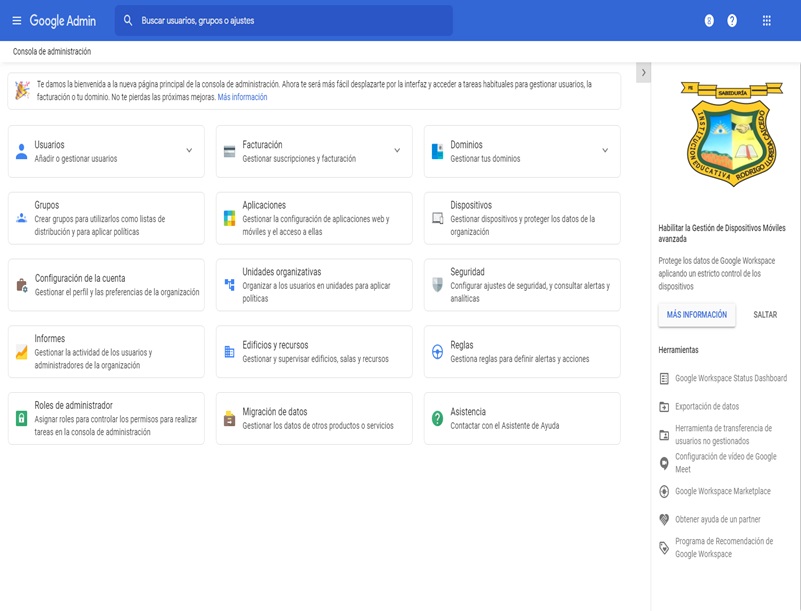The width and height of the screenshot is (801, 611).
Task: Click the Migración de datos icon
Action: tap(229, 418)
